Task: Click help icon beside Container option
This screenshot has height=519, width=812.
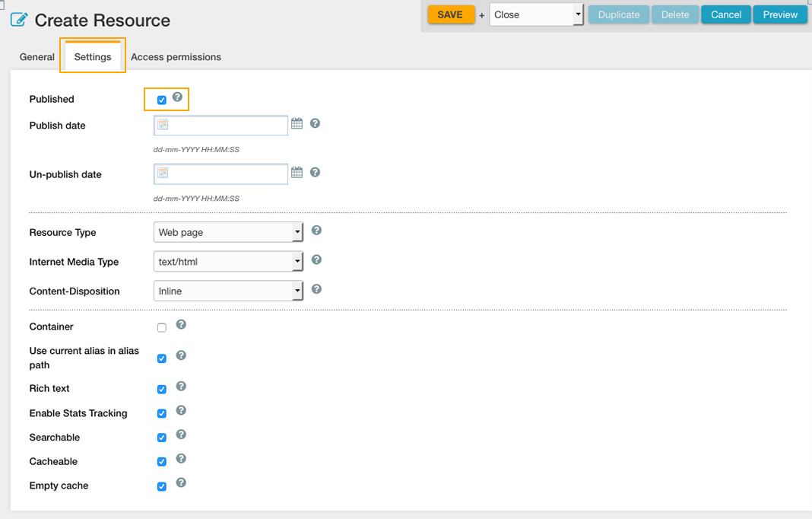Action: (x=181, y=325)
